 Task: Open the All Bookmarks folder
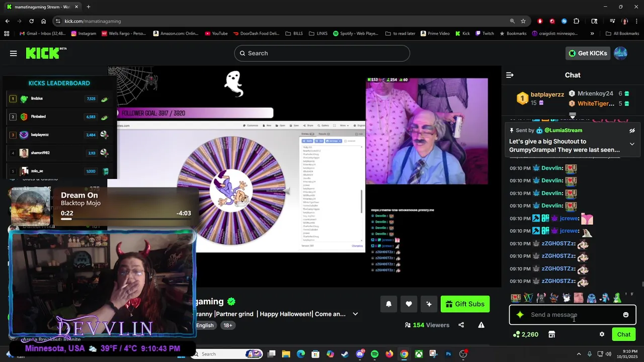coord(622,34)
